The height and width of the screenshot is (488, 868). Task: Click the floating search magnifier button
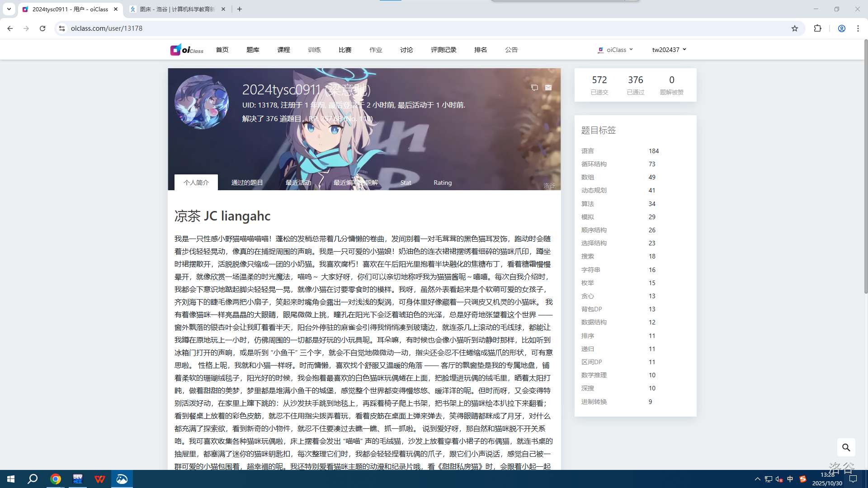coord(846,447)
